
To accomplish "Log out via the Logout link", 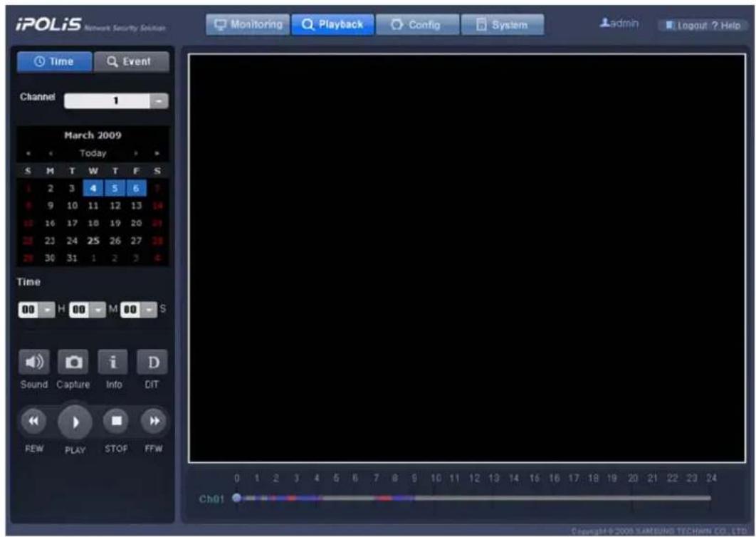I will pos(686,26).
